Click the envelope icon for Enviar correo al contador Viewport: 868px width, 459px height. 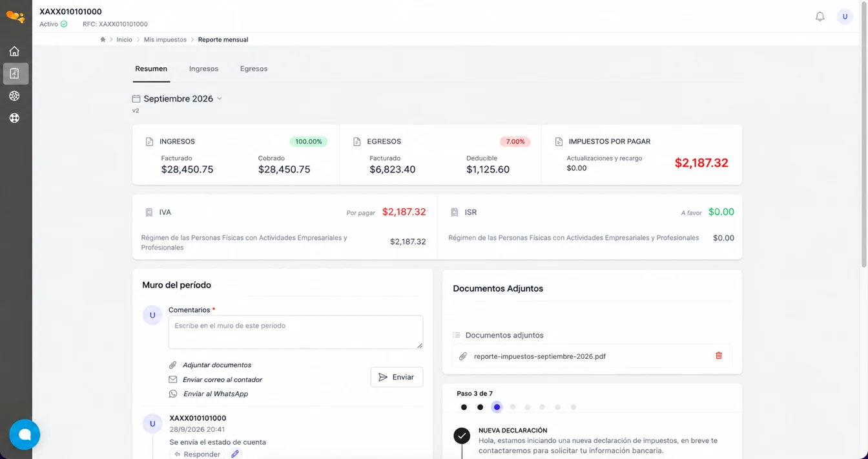[172, 379]
